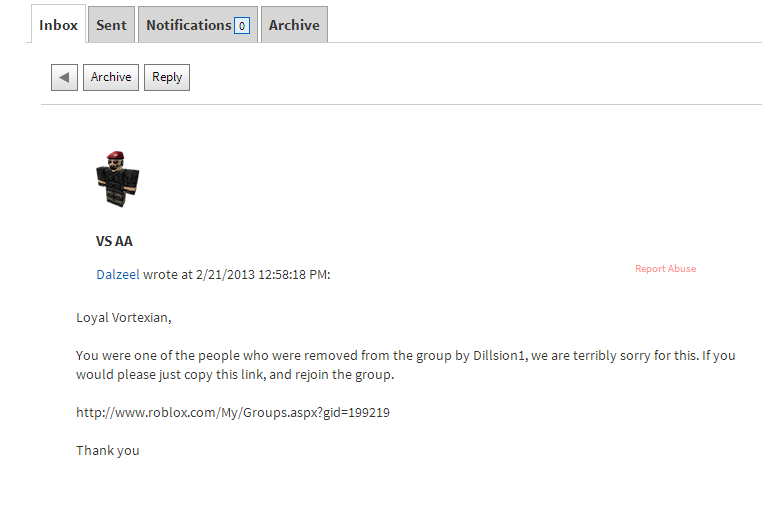762x510 pixels.
Task: Open Dalzeel's profile link
Action: coord(118,274)
